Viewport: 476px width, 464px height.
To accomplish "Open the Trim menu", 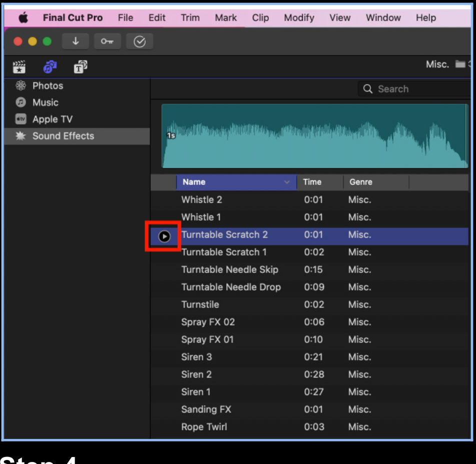I will click(190, 17).
